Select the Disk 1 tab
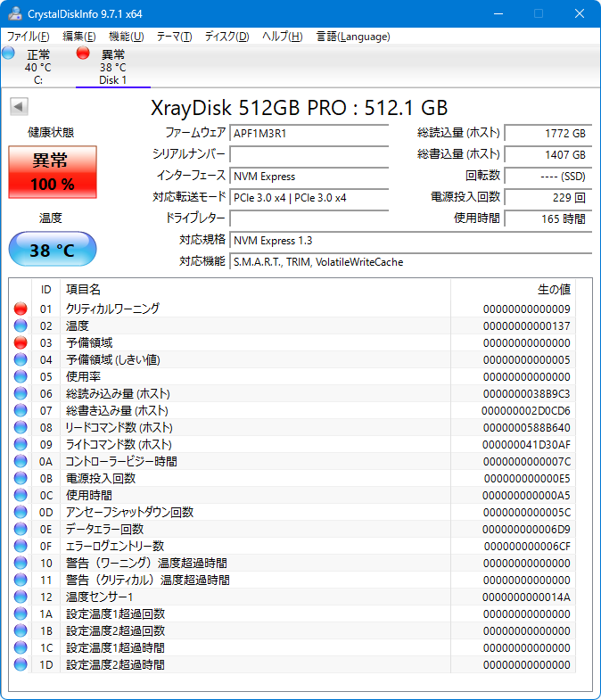The height and width of the screenshot is (700, 601). (113, 67)
